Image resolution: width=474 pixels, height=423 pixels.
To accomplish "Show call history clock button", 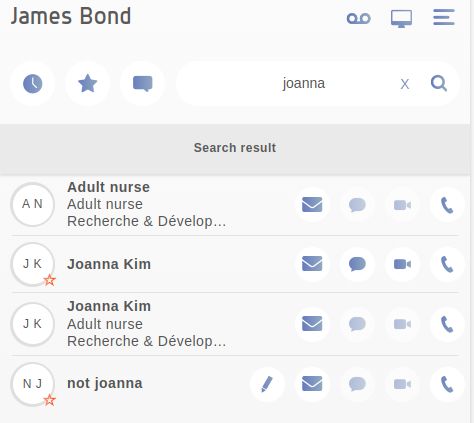I will [32, 84].
